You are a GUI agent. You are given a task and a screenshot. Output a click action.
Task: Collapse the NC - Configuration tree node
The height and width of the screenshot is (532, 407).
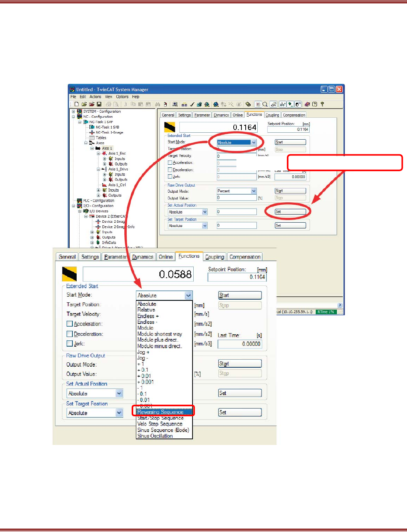click(73, 117)
